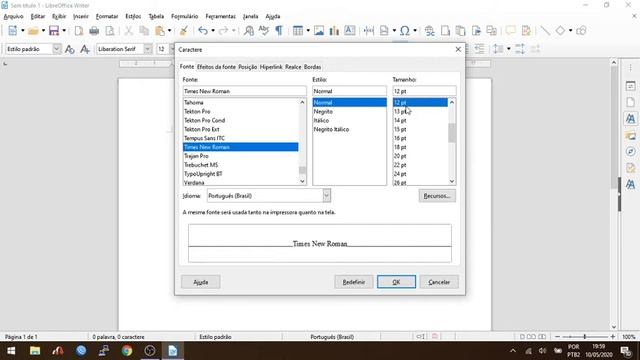Image resolution: width=640 pixels, height=360 pixels.
Task: Click the Tamanho size input field
Action: pos(424,91)
